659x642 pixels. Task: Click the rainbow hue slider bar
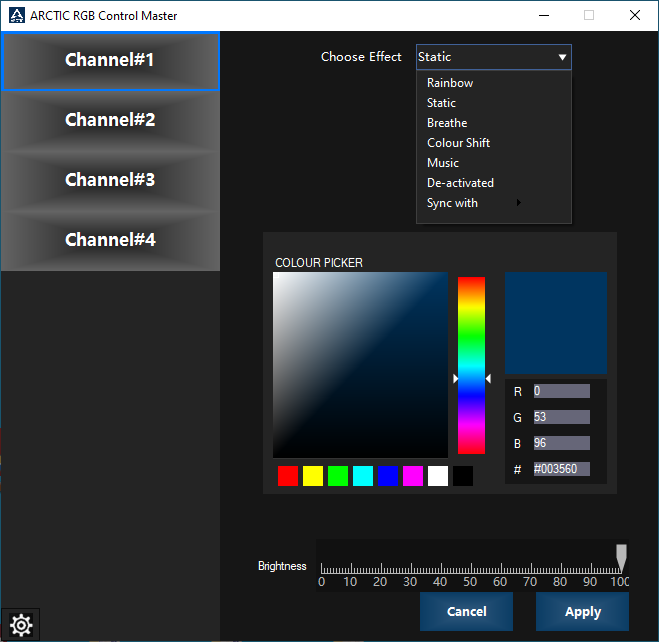(x=471, y=365)
